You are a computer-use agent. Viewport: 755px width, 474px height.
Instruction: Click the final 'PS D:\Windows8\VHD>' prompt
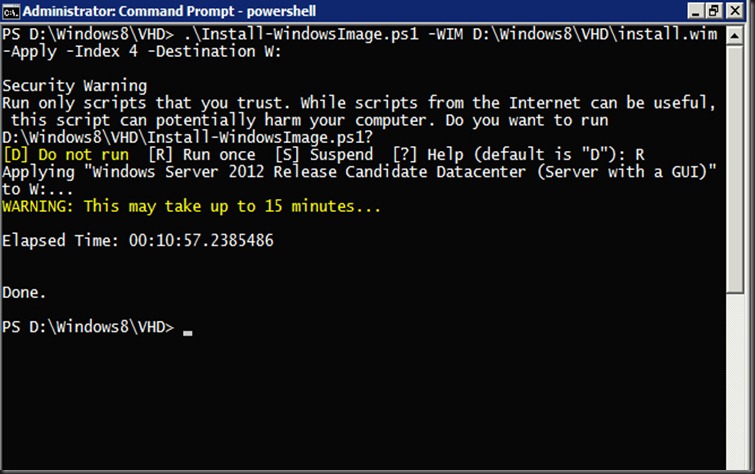click(x=88, y=327)
